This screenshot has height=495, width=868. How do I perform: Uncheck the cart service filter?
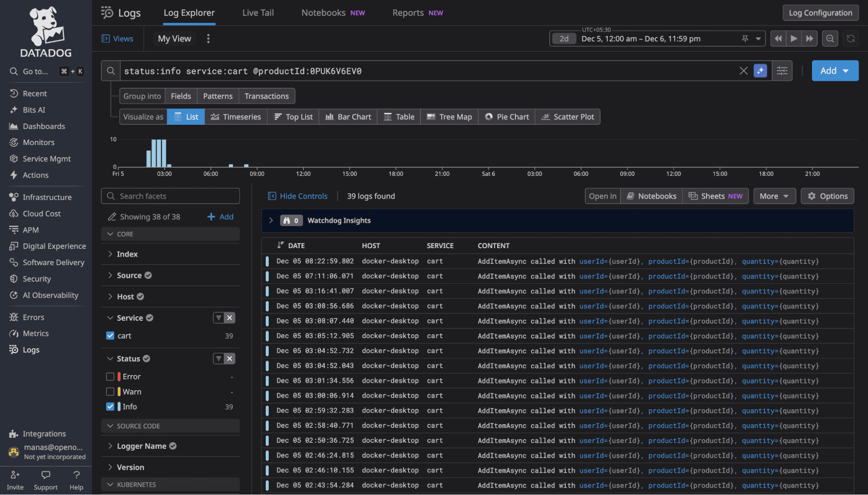pyautogui.click(x=110, y=336)
